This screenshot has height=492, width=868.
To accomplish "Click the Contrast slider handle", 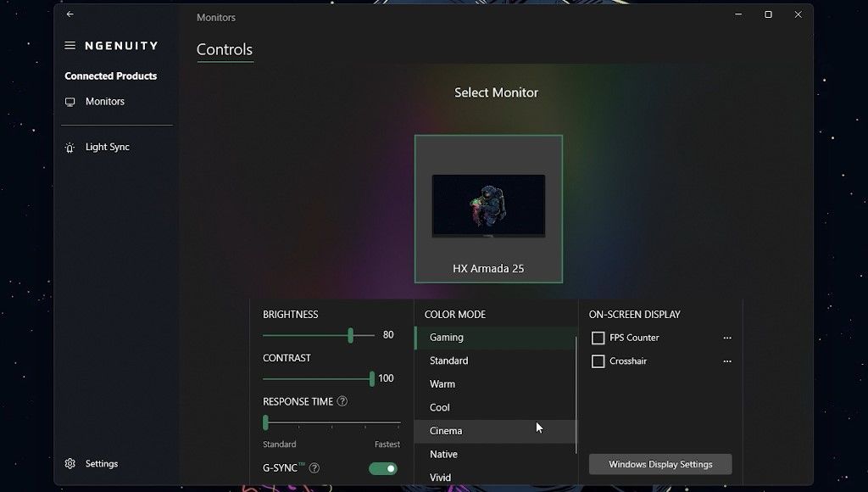I will pyautogui.click(x=372, y=379).
